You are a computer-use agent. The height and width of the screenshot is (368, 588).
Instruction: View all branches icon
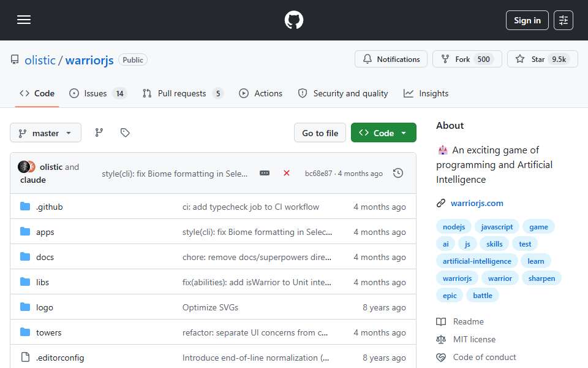(x=99, y=132)
